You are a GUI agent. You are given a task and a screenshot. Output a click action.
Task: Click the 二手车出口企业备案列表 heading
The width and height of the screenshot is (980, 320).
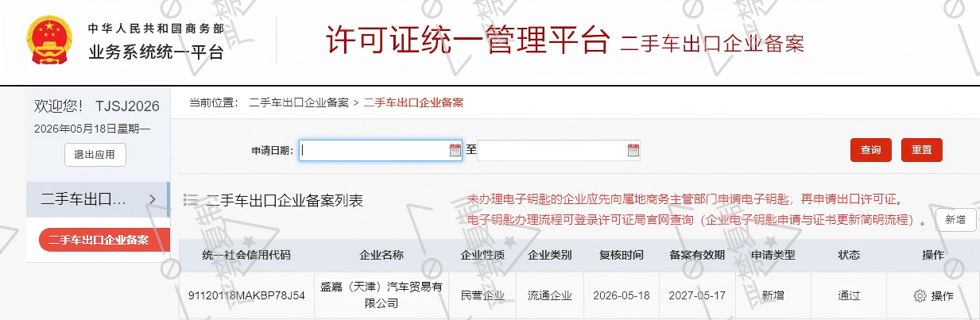[285, 200]
